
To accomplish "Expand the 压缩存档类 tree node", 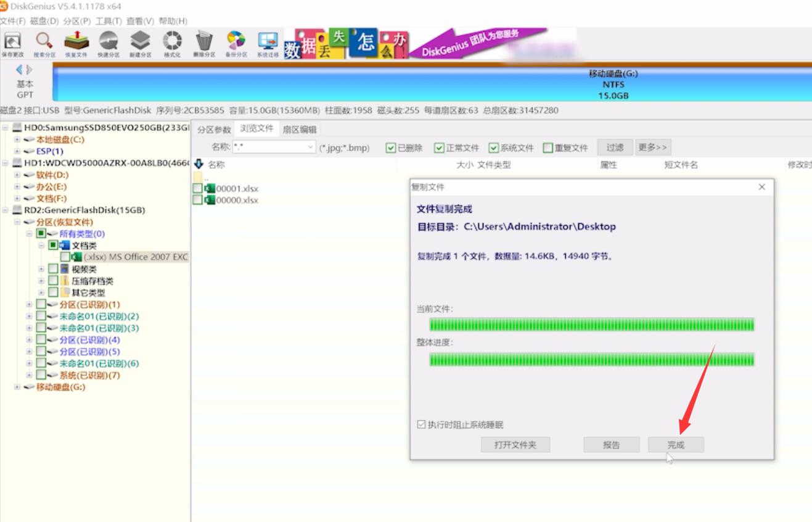I will click(42, 281).
